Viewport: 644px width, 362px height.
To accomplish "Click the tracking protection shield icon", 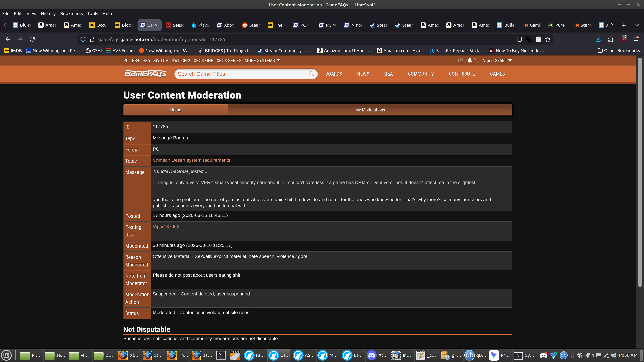I will [x=83, y=39].
